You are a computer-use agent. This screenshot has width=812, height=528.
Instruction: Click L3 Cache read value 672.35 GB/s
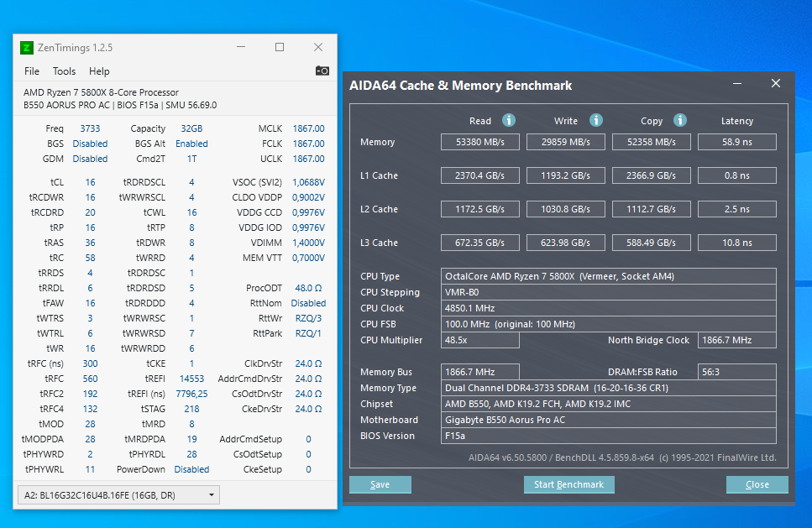click(480, 243)
